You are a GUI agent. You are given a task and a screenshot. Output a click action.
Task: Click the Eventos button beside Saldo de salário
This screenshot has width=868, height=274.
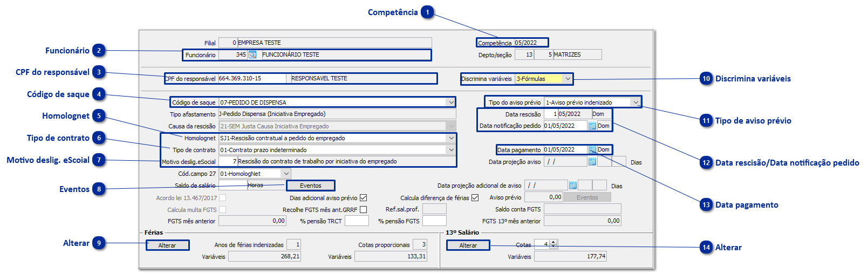(x=310, y=186)
